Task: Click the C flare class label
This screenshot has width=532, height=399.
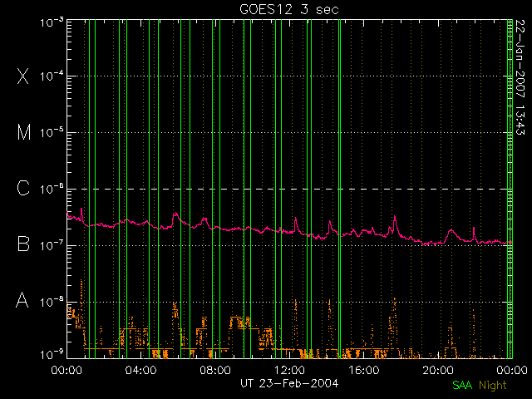Action: click(x=23, y=188)
